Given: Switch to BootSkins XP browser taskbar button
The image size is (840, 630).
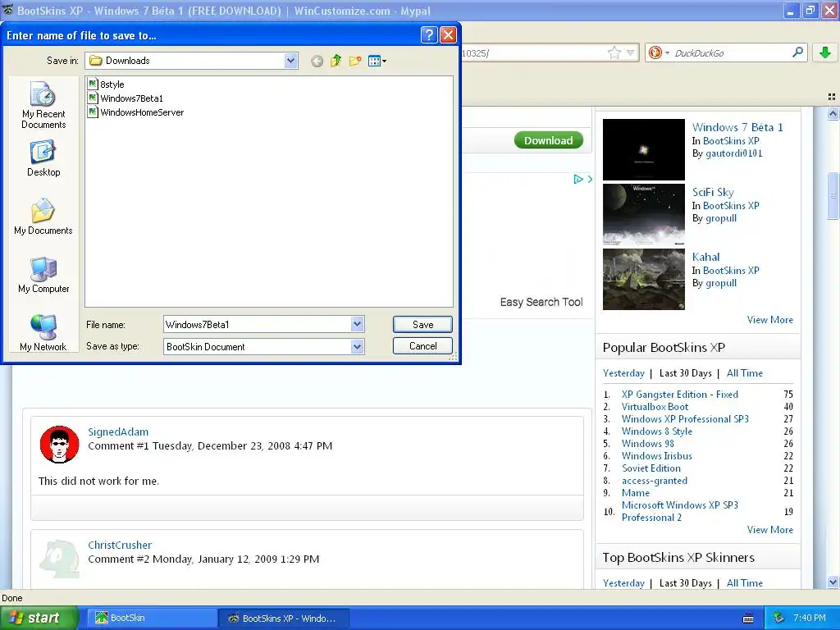Looking at the screenshot, I should click(284, 618).
